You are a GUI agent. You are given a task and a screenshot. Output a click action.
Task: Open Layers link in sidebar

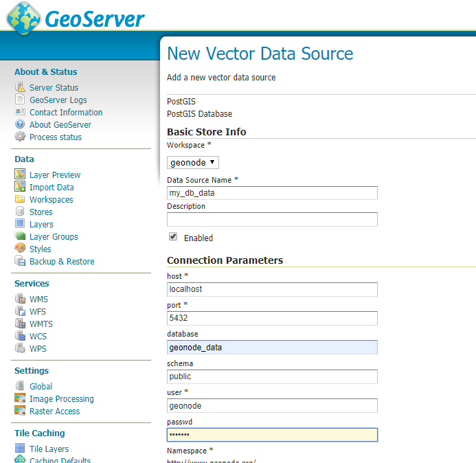pyautogui.click(x=41, y=225)
